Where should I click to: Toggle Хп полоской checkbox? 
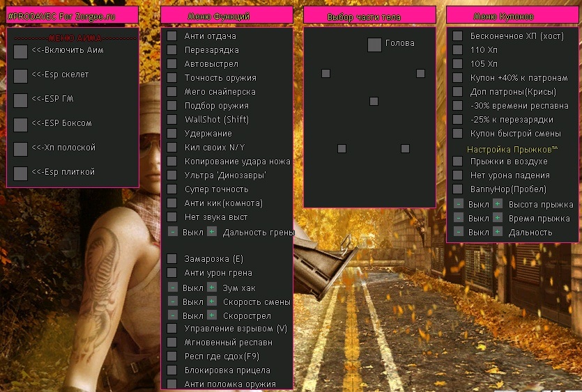click(x=20, y=149)
